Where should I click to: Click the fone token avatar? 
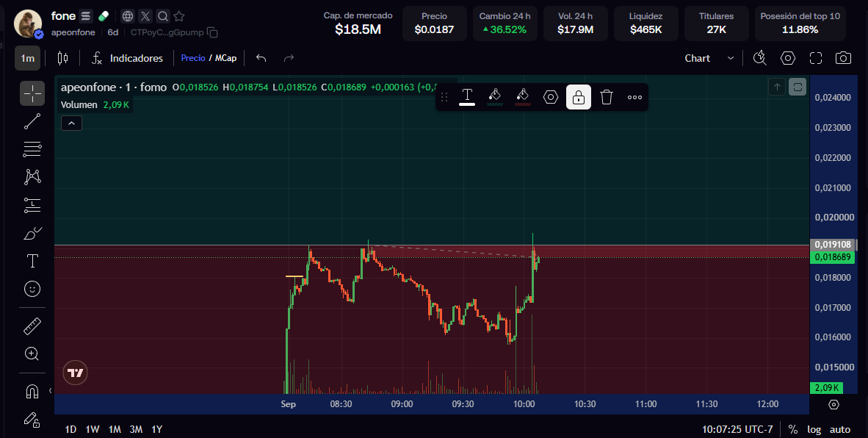coord(28,24)
